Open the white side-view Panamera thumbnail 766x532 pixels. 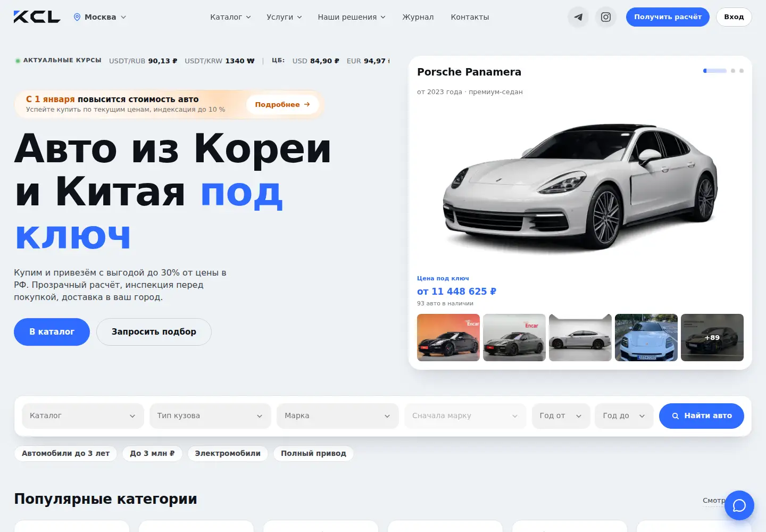[x=580, y=337]
